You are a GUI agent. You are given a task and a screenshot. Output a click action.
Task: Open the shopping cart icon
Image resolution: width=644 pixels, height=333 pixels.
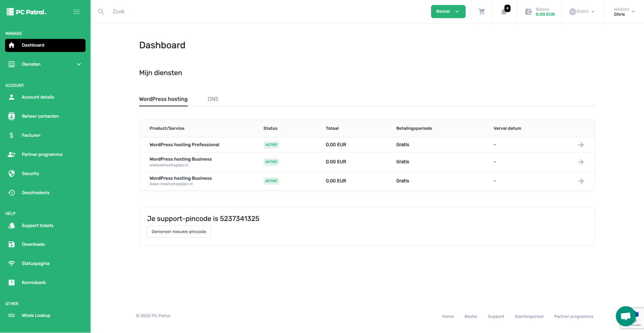click(481, 12)
